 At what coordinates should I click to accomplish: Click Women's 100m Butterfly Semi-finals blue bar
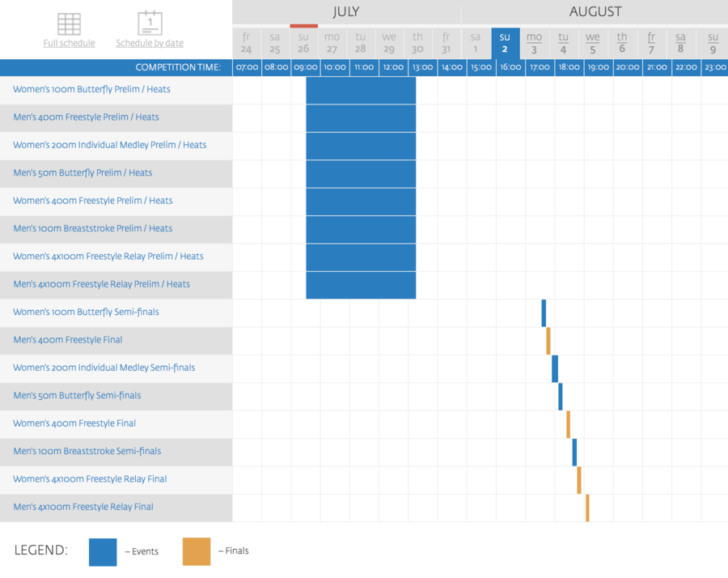(x=544, y=313)
